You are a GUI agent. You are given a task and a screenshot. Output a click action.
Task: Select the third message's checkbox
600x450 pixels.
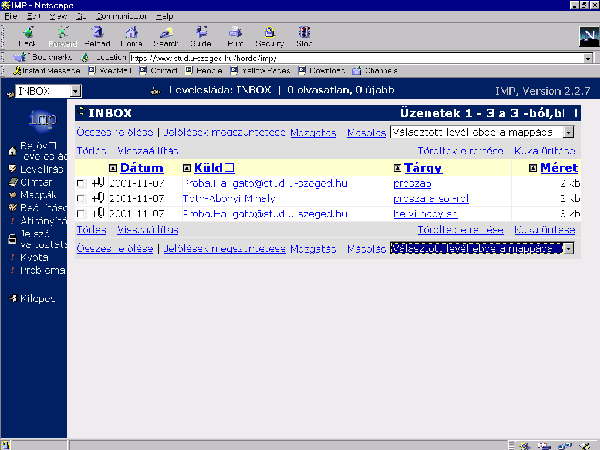pos(81,214)
